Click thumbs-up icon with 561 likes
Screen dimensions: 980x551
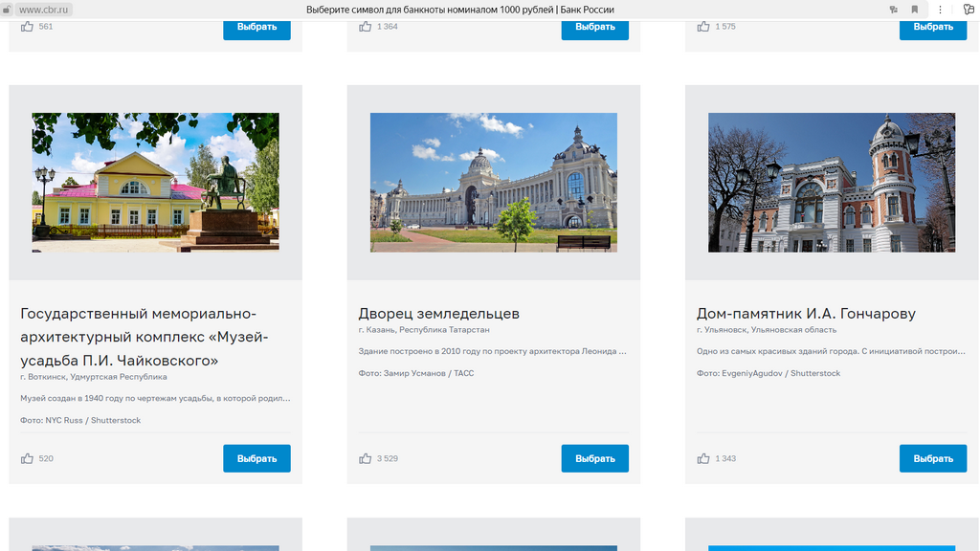27,27
